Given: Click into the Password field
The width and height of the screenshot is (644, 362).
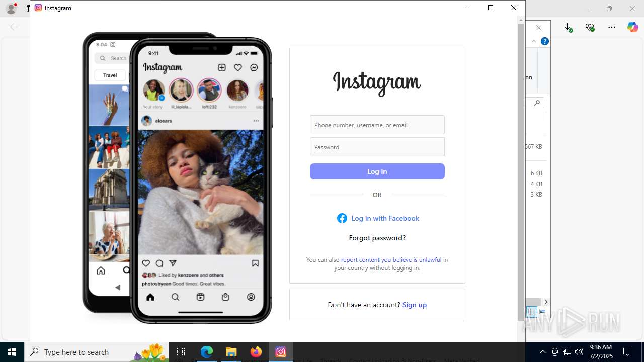Looking at the screenshot, I should [x=377, y=147].
